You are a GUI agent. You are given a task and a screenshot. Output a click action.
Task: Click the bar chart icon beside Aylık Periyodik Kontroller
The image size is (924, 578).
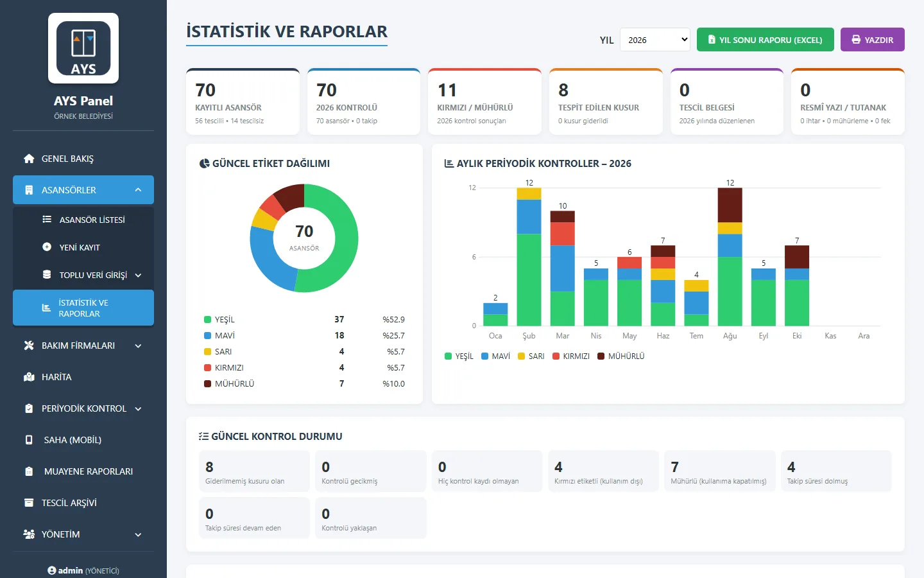coord(449,164)
